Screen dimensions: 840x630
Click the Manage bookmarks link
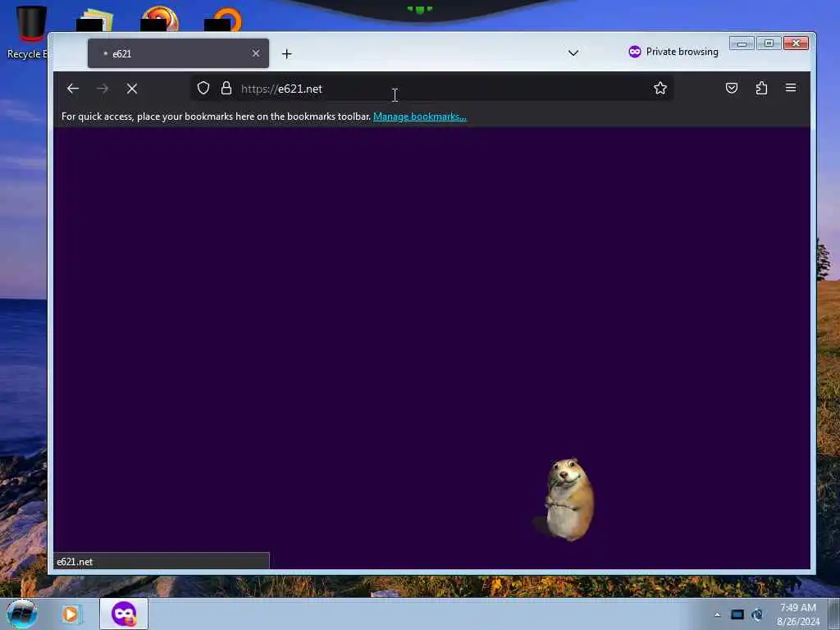419,116
